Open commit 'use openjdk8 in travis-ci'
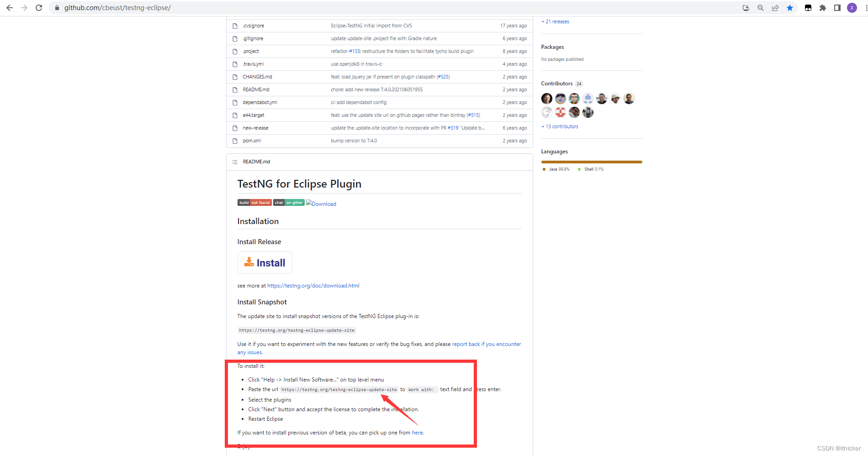 coord(356,64)
